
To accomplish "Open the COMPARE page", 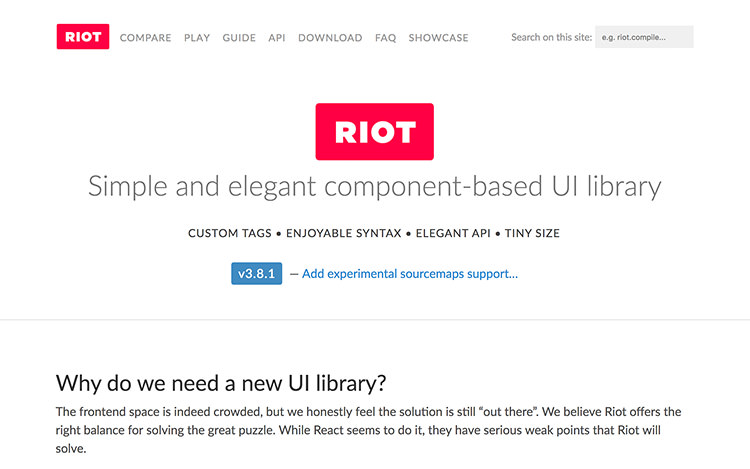I will point(145,38).
